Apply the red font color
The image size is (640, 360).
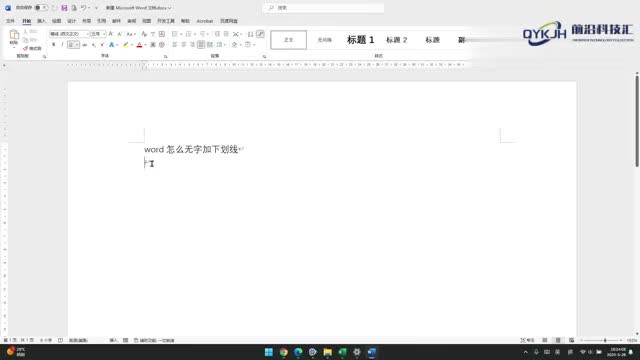139,44
